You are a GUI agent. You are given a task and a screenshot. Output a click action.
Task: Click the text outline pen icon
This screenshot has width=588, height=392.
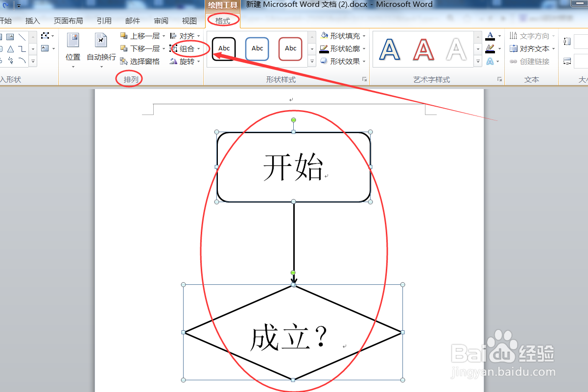490,48
